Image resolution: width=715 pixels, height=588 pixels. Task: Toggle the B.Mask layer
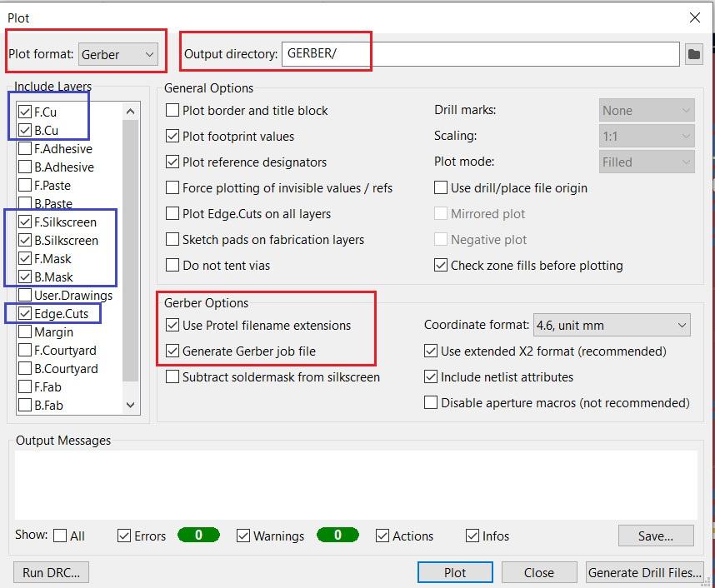[x=25, y=277]
